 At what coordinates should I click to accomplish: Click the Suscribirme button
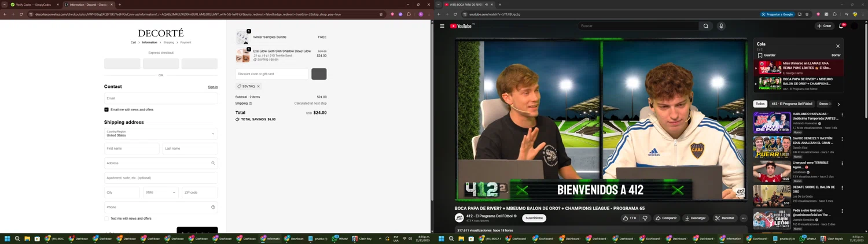pyautogui.click(x=534, y=218)
